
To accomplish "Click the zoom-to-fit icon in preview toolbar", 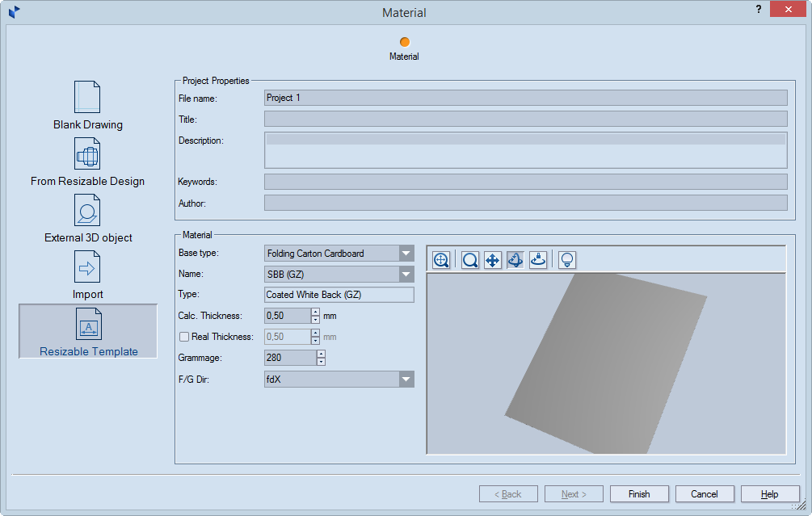I will coord(441,260).
